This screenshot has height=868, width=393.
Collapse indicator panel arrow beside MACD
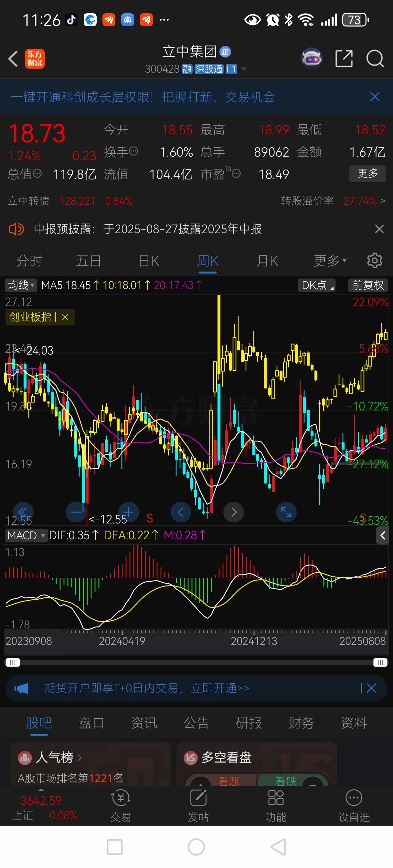(382, 535)
